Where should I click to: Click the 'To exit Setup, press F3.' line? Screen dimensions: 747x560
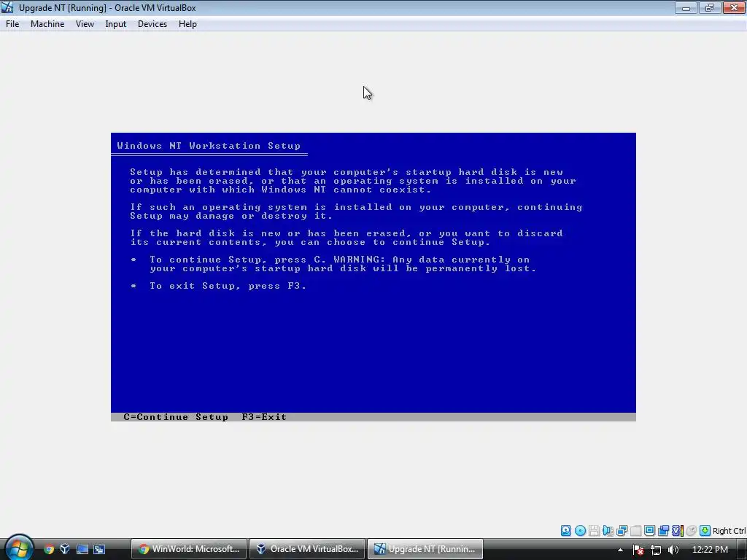(228, 286)
